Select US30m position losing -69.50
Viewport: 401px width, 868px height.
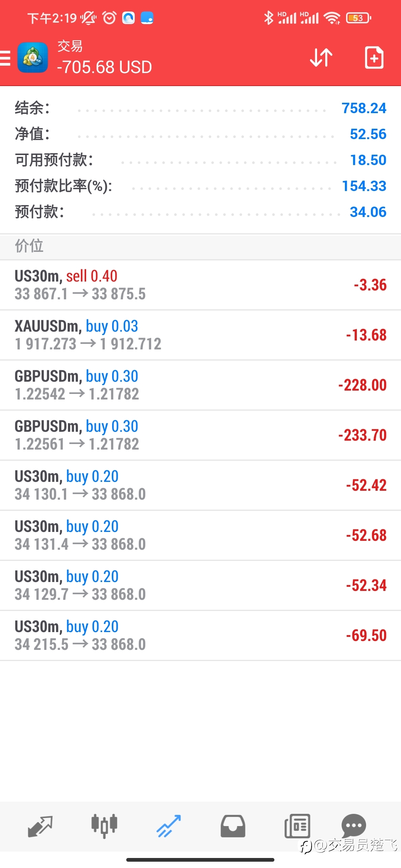200,635
